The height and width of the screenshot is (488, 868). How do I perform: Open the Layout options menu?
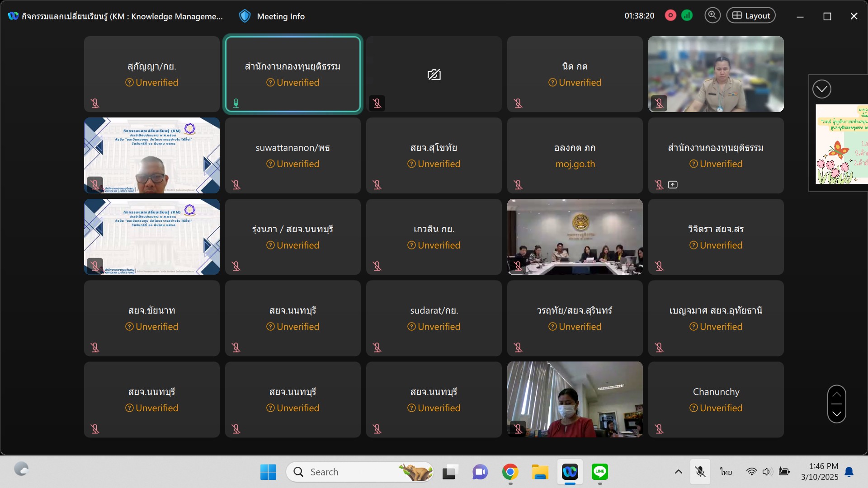(x=751, y=16)
